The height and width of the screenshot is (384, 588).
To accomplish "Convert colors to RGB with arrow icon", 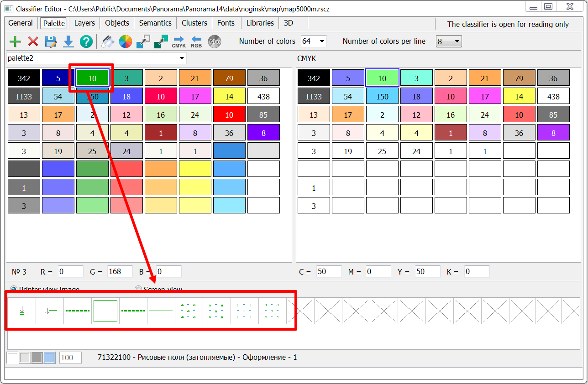I will 196,42.
